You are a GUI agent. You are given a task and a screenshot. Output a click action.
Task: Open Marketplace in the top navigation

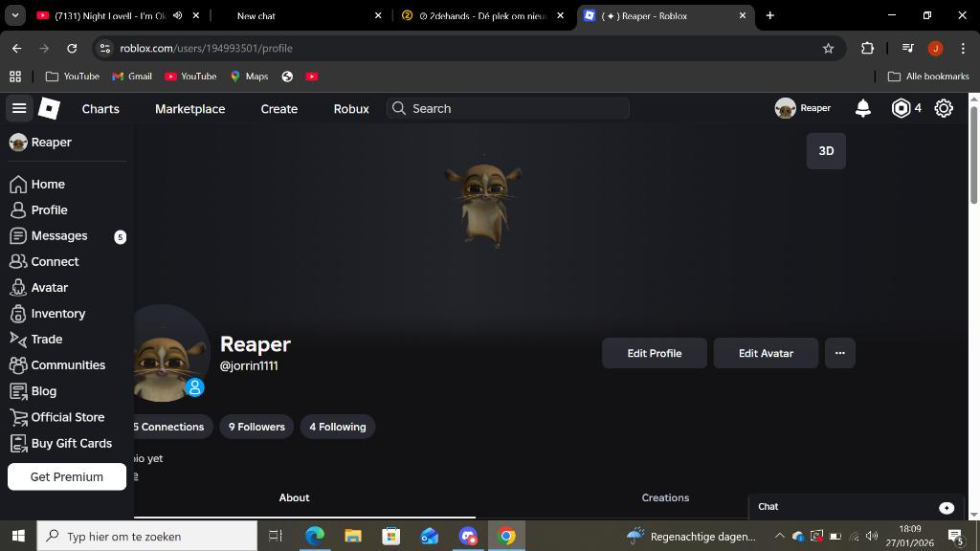pos(190,109)
